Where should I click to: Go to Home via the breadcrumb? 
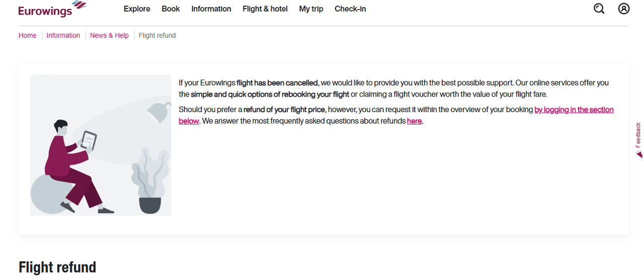pyautogui.click(x=28, y=36)
